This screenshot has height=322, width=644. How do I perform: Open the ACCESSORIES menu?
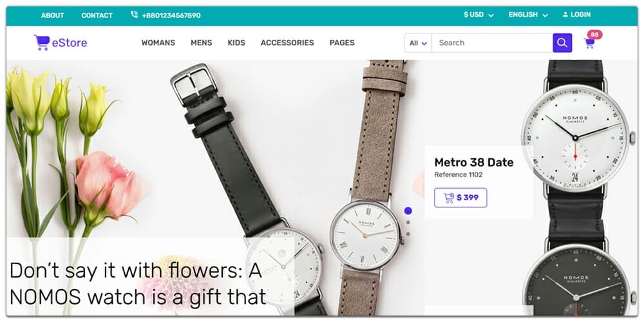[x=287, y=43]
